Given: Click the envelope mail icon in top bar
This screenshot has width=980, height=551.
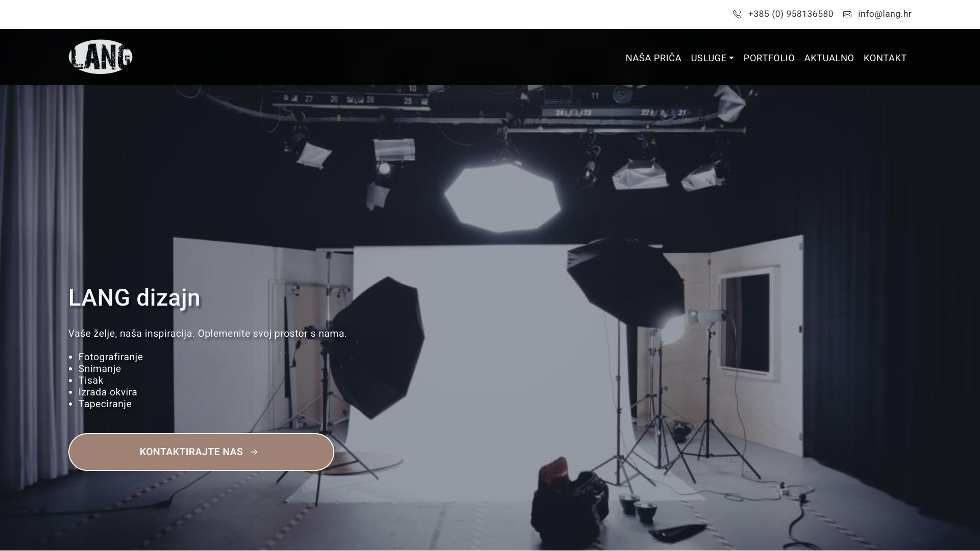Looking at the screenshot, I should point(847,14).
